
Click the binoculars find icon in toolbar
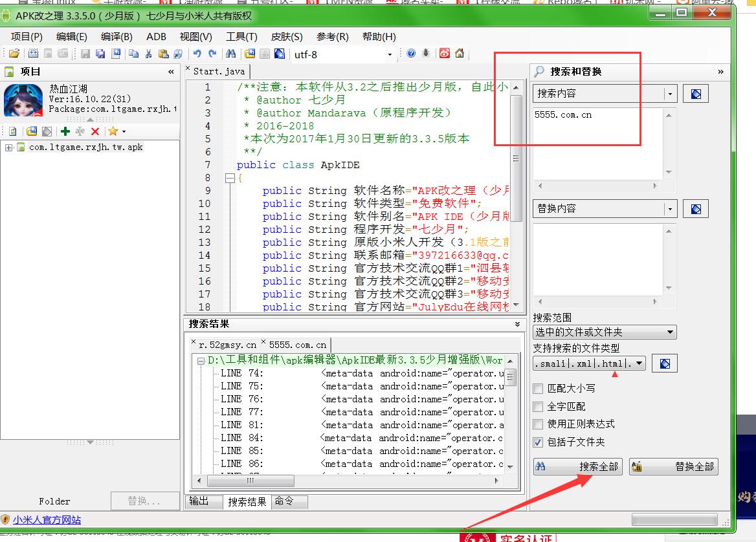pyautogui.click(x=230, y=54)
